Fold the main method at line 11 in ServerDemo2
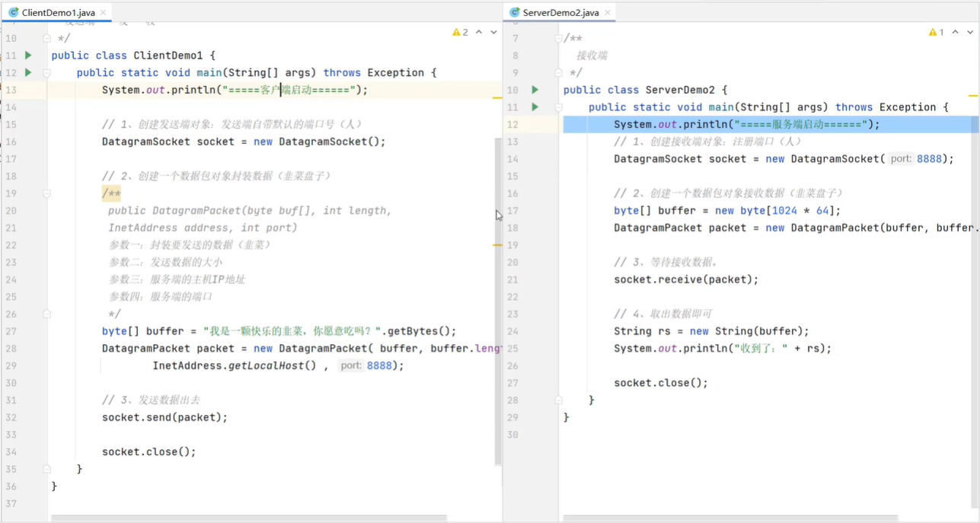 pyautogui.click(x=558, y=107)
